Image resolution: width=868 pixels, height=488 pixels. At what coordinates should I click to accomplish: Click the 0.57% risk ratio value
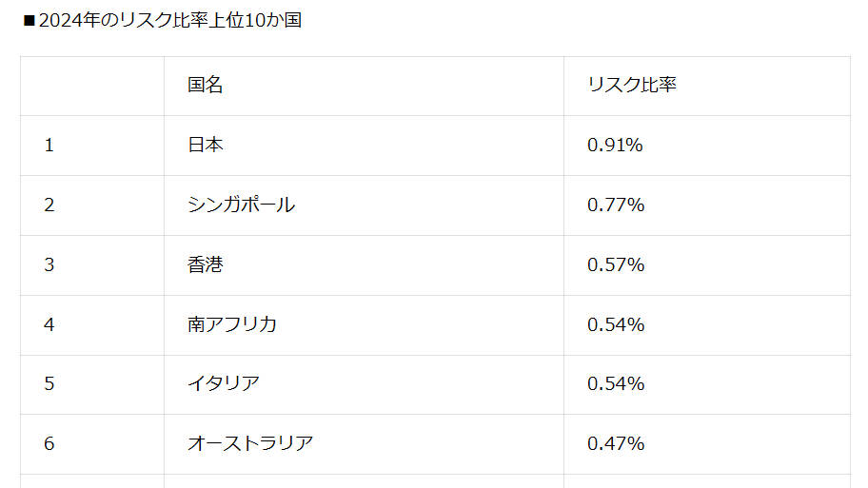click(616, 264)
